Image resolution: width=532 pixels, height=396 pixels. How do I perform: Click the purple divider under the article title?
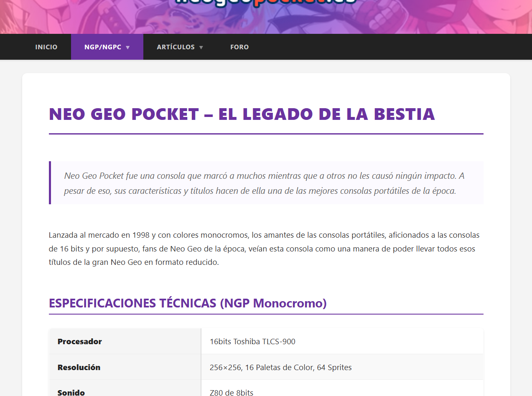pos(266,134)
